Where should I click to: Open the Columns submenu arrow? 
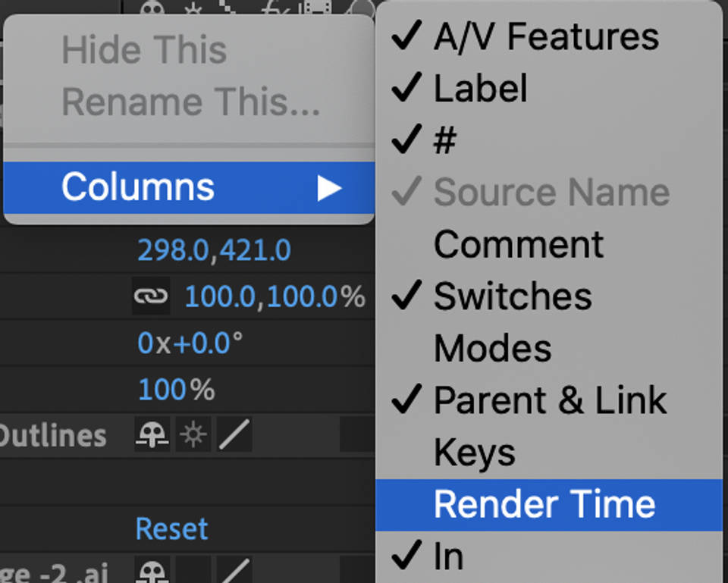point(328,187)
